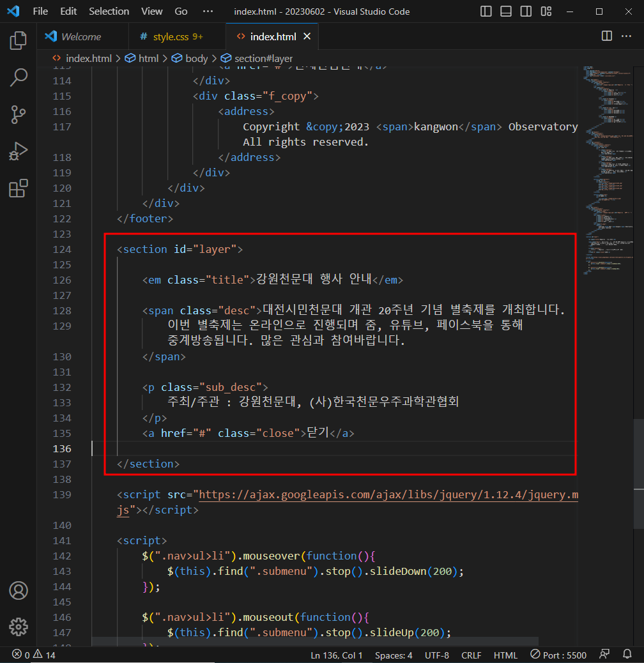The image size is (644, 663).
Task: Click the feedback icon in status bar
Action: tap(604, 654)
